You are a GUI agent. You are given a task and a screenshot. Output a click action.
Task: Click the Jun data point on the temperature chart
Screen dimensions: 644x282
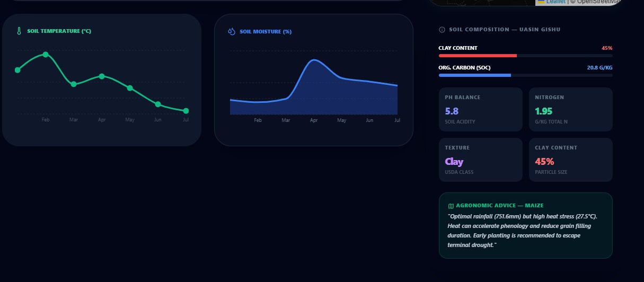point(158,104)
